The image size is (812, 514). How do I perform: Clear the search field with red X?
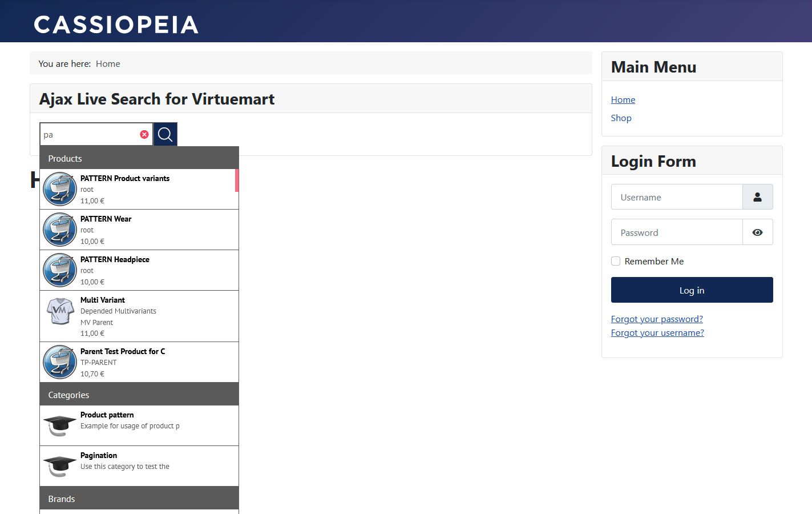[x=144, y=134]
